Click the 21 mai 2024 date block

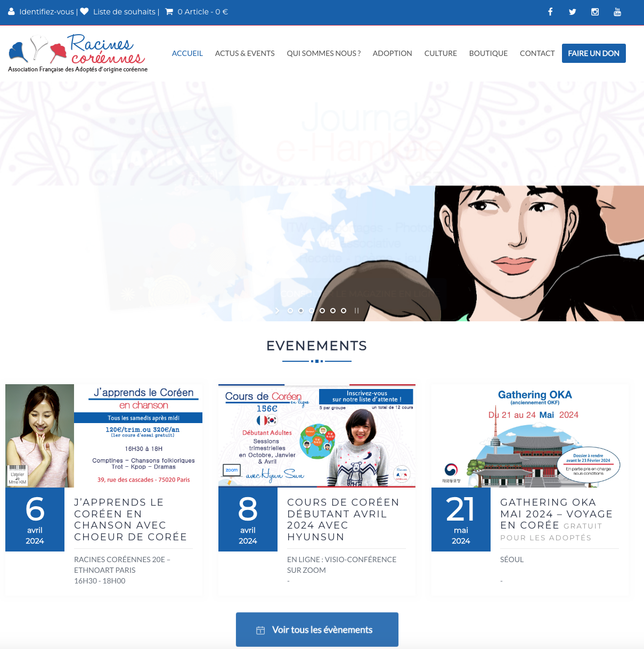pyautogui.click(x=461, y=520)
